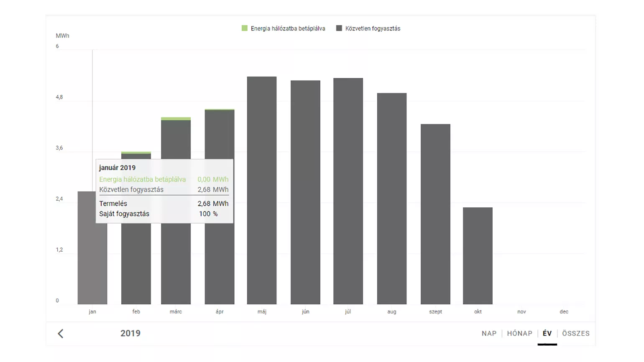This screenshot has height=362, width=644.
Task: Click the green feed-in segment on March bar
Action: pyautogui.click(x=176, y=119)
